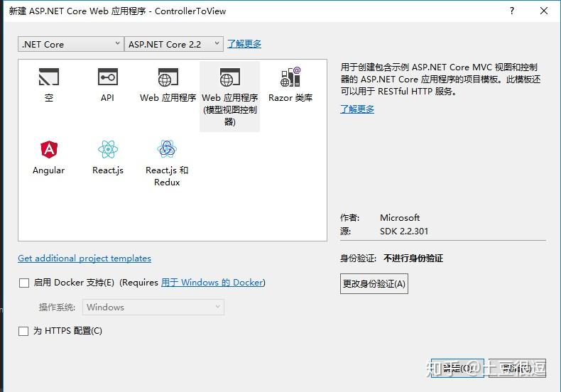The width and height of the screenshot is (561, 392).
Task: Cancel with the 取消 button
Action: pos(518,368)
